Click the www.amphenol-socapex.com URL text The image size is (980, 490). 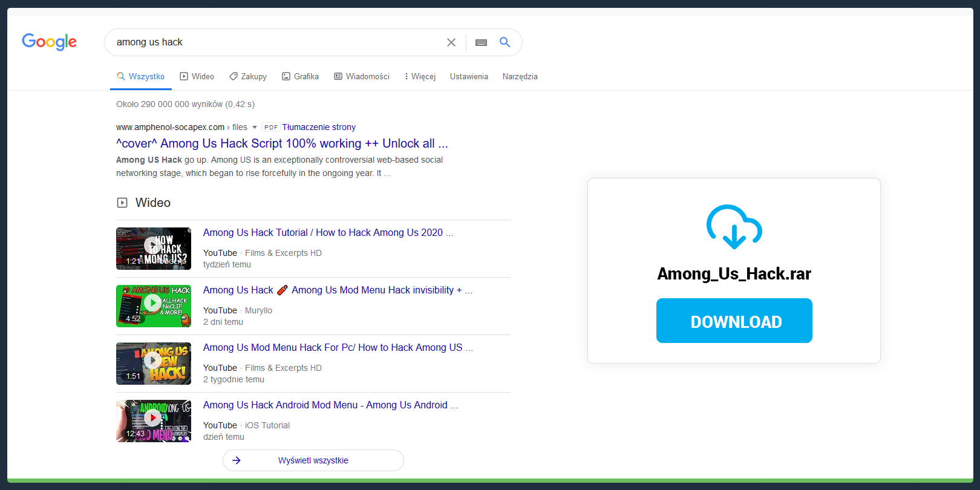pos(170,127)
